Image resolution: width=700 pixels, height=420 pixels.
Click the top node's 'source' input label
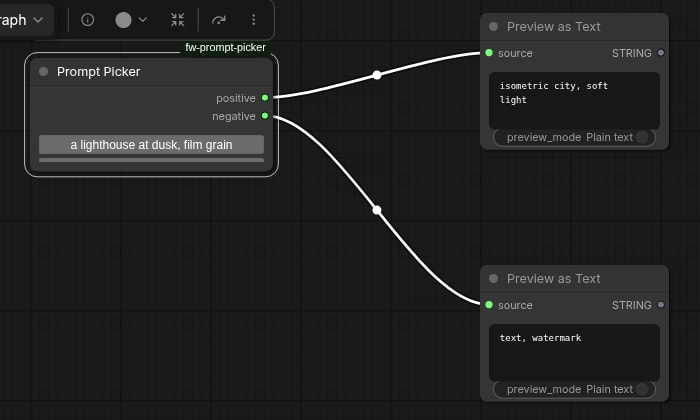[515, 54]
